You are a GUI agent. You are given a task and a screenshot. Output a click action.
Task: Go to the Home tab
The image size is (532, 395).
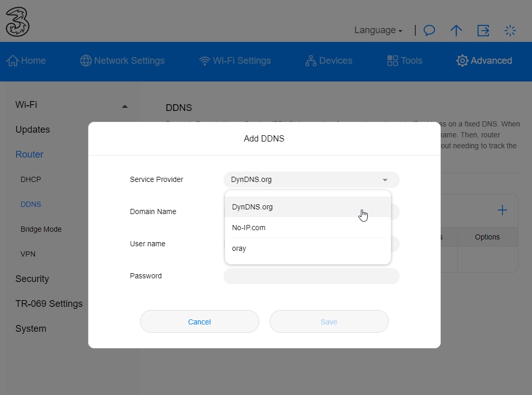pos(26,61)
